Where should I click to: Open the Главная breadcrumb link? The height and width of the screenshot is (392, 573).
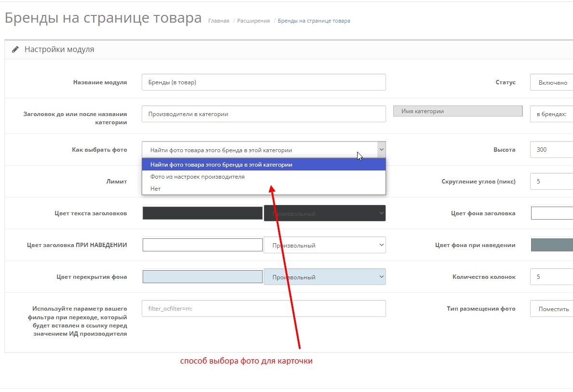[x=218, y=21]
